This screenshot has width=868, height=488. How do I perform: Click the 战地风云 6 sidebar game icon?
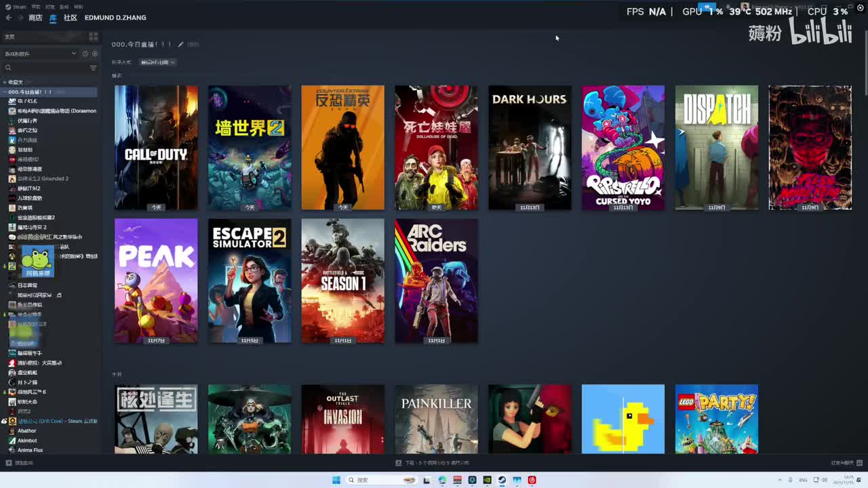pos(12,392)
